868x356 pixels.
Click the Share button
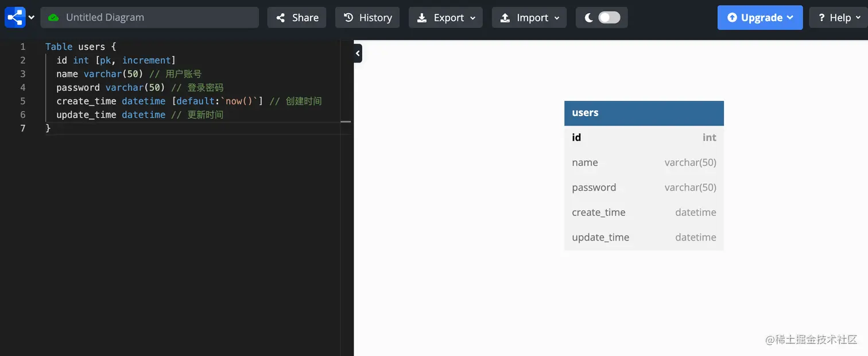point(297,17)
